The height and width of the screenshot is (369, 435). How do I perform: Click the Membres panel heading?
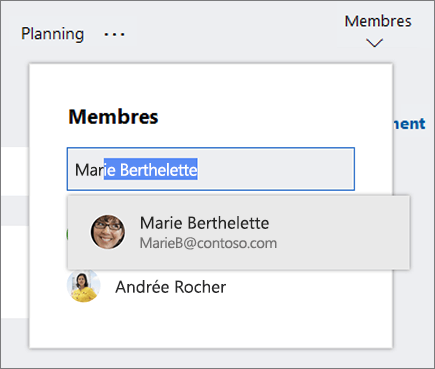(x=113, y=117)
